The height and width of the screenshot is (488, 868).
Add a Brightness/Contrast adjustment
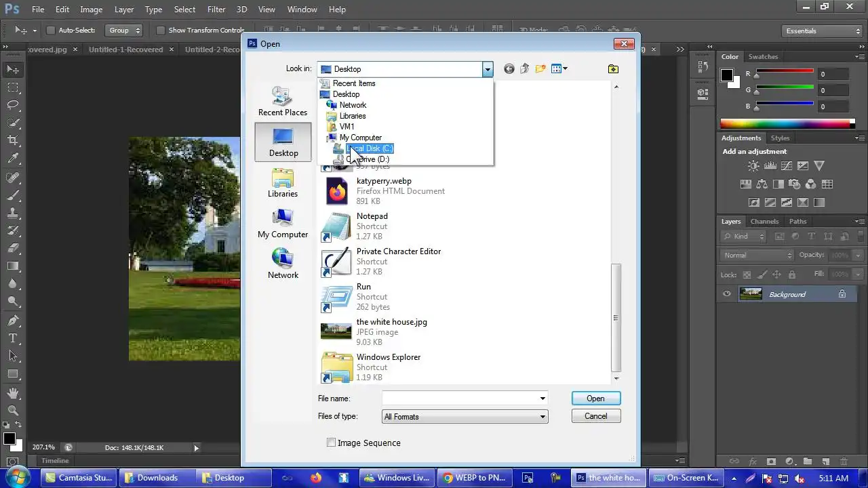(x=753, y=166)
